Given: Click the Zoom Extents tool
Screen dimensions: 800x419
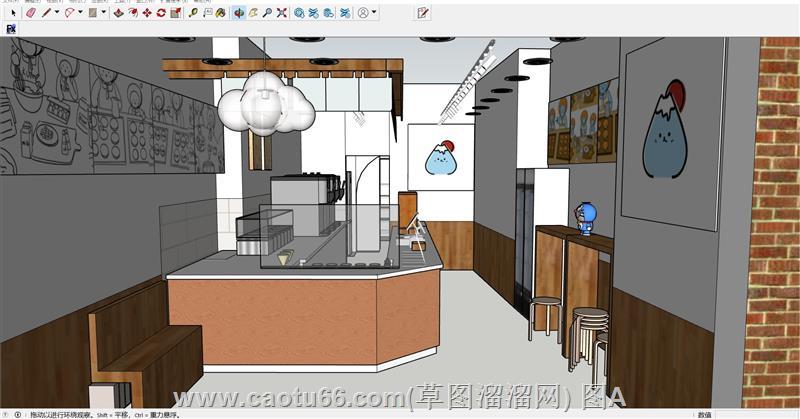Looking at the screenshot, I should [281, 13].
